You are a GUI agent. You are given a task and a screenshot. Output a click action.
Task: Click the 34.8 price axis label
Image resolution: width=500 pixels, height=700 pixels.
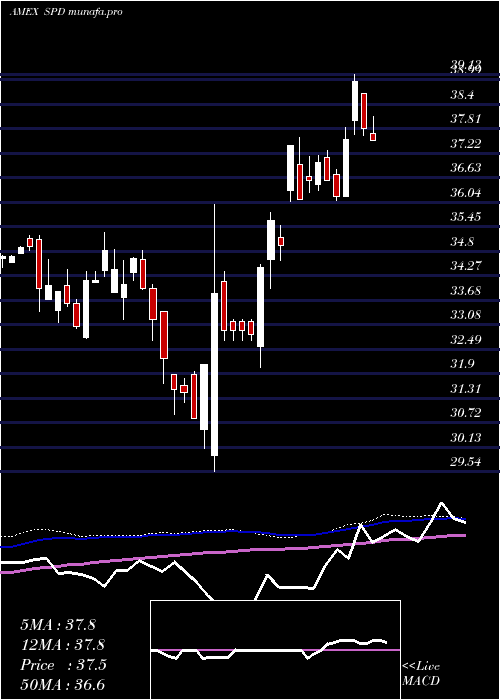462,242
